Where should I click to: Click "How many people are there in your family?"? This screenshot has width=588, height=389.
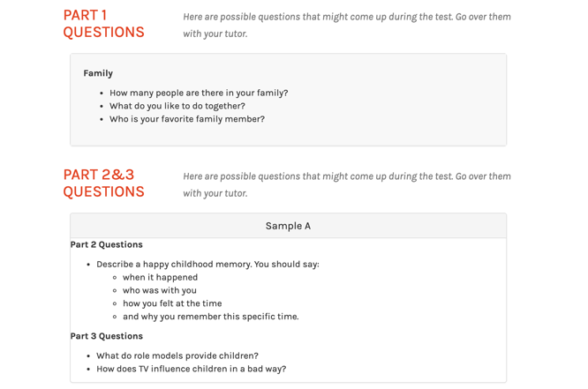(x=199, y=93)
